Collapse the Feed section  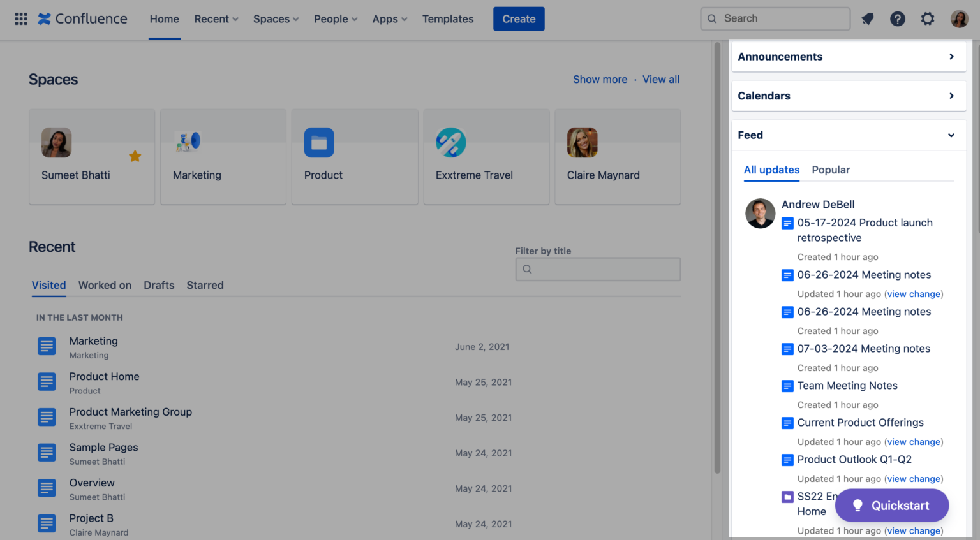coord(950,135)
